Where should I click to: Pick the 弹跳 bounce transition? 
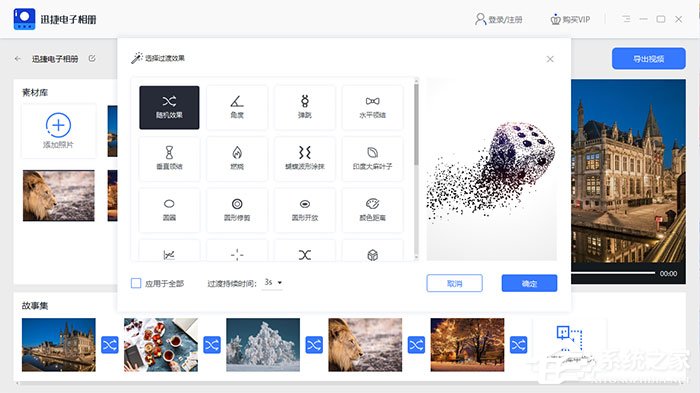tap(305, 108)
